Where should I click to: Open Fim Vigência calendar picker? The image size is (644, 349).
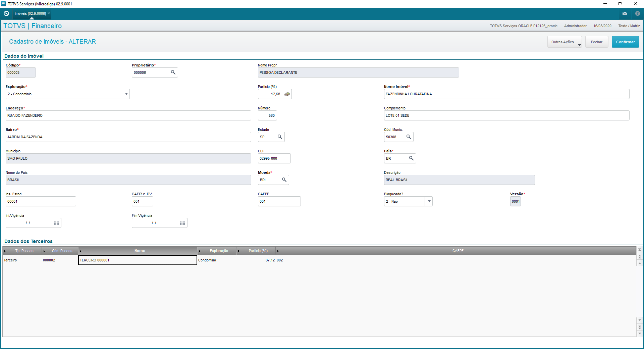click(182, 223)
